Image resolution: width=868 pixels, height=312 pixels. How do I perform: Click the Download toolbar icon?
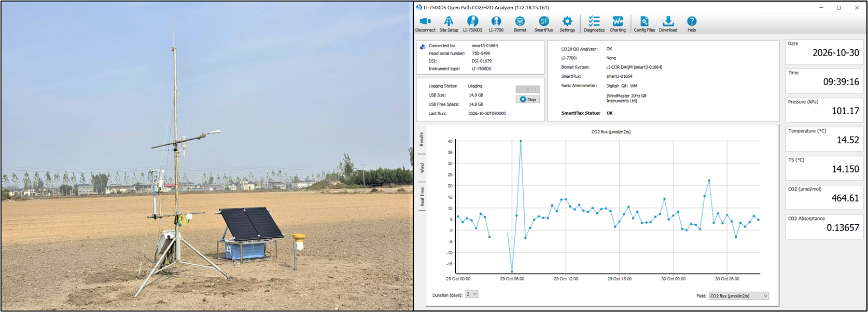click(x=668, y=24)
